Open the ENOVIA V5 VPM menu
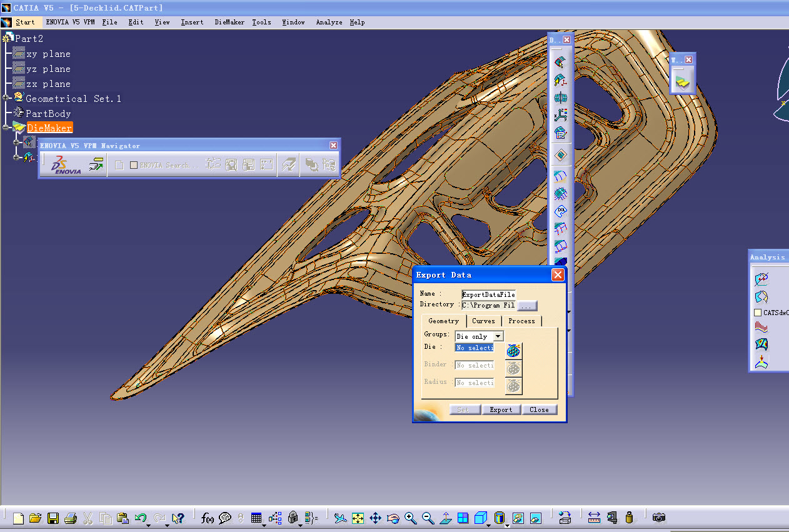This screenshot has width=789, height=532. tap(70, 22)
